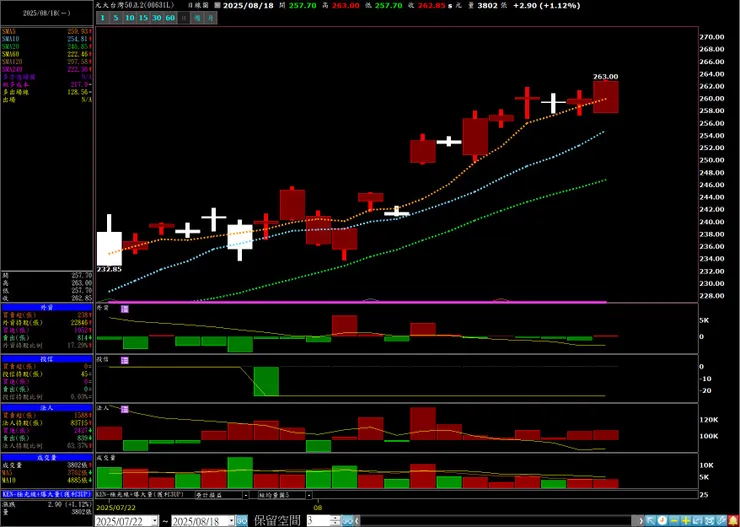This screenshot has height=527, width=740.
Task: Click the 法人持股比例 row in 法人 panel
Action: point(47,445)
